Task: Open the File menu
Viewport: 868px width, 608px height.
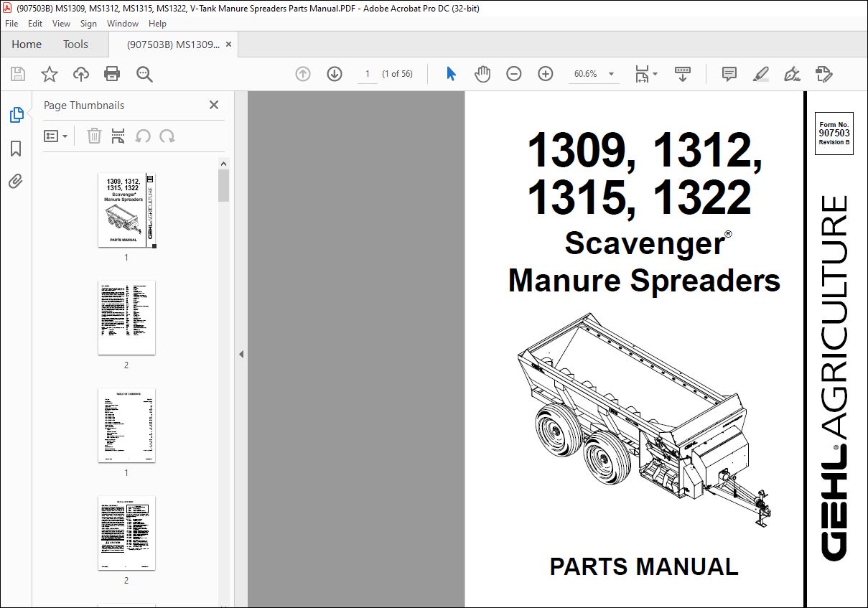Action: (11, 24)
